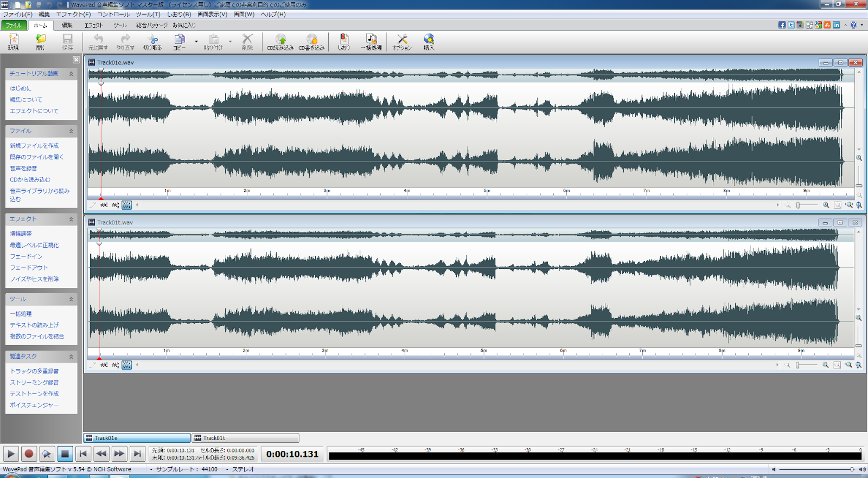Click the 新規 new file toolbar icon
This screenshot has width=868, height=478.
coord(14,41)
